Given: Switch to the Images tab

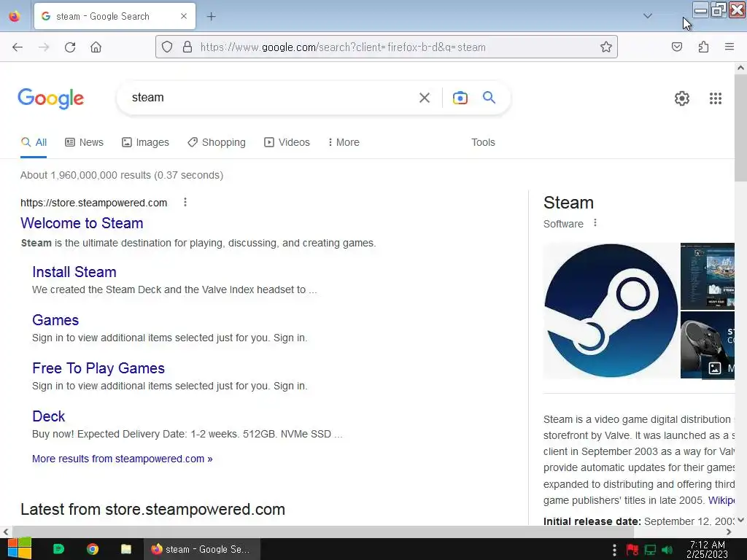Looking at the screenshot, I should 145,142.
